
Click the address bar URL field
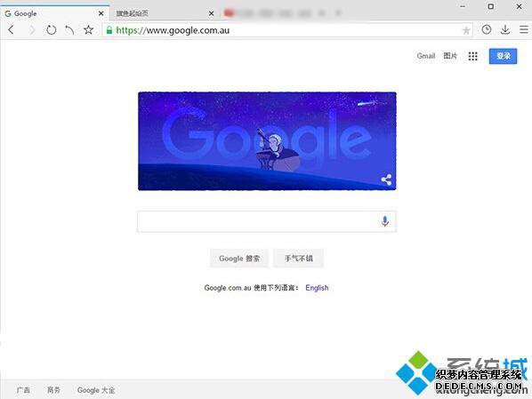click(x=282, y=30)
